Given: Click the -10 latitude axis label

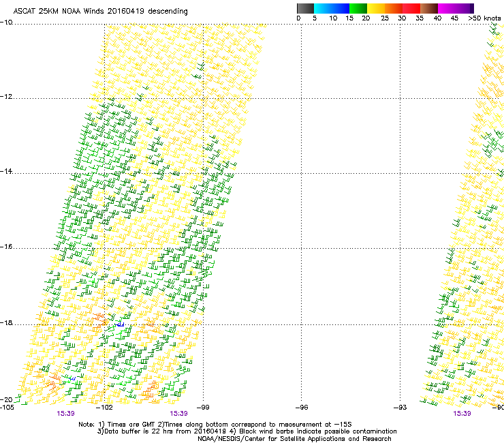Looking at the screenshot, I should [6, 22].
